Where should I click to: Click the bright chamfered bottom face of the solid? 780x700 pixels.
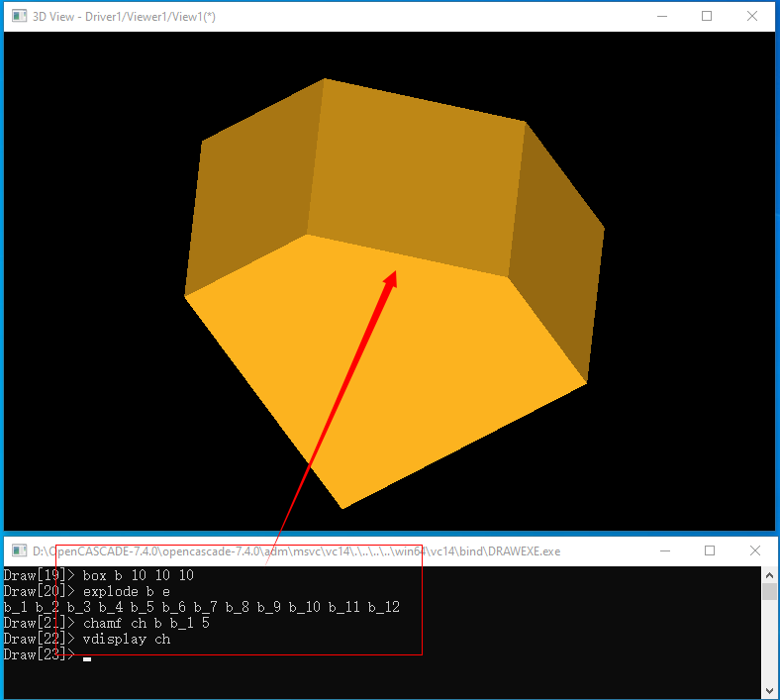pos(388,368)
